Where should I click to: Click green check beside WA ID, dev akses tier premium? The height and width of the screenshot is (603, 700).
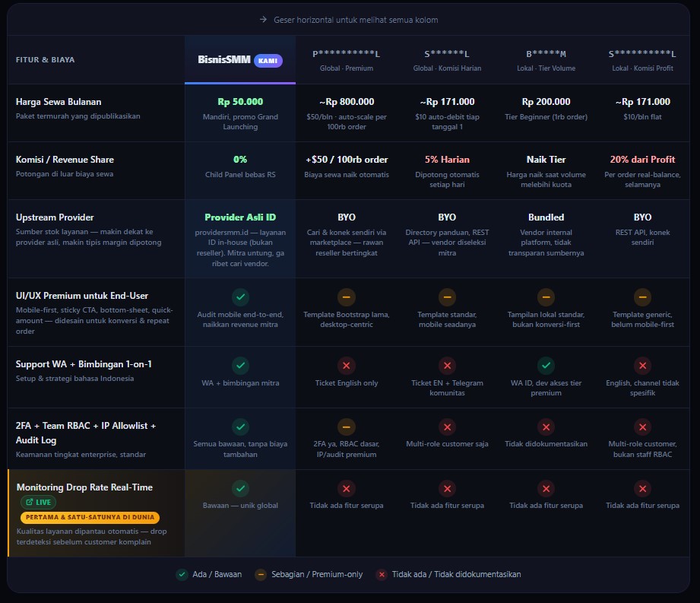(545, 364)
